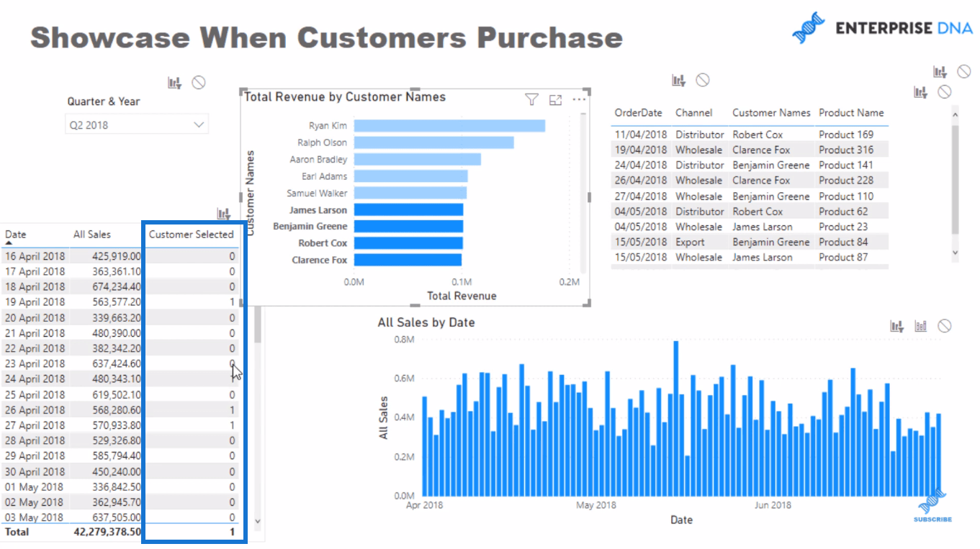
Task: Open the filter icon in the Total Revenue chart header
Action: (x=531, y=100)
